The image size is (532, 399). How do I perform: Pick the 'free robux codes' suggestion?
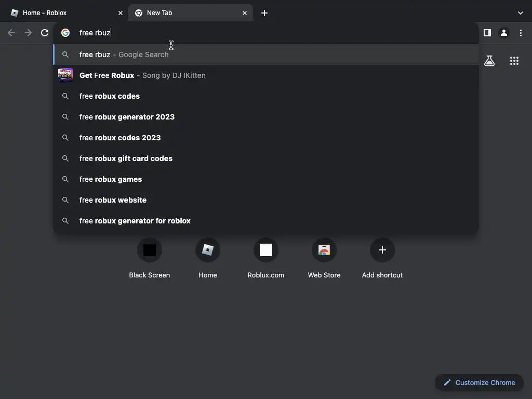[x=267, y=96]
